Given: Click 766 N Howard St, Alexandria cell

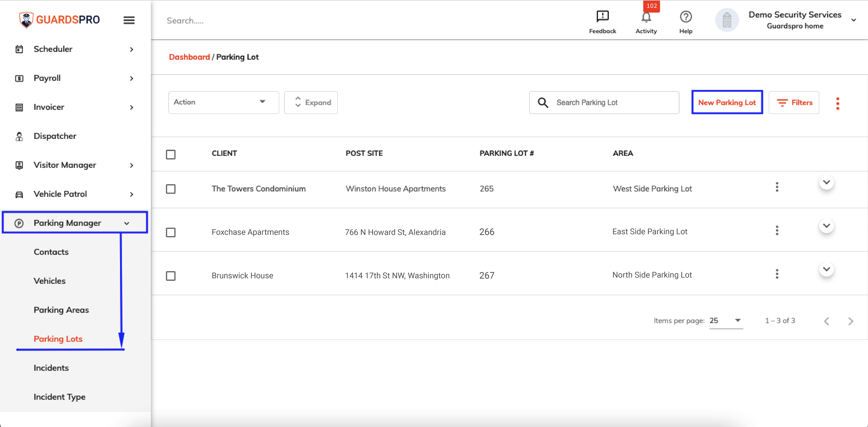Looking at the screenshot, I should click(x=395, y=232).
